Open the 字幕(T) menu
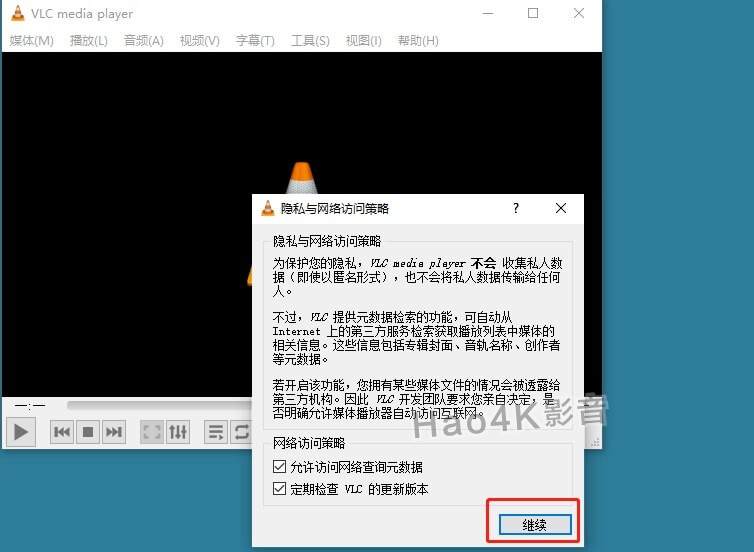This screenshot has height=552, width=754. [x=255, y=41]
